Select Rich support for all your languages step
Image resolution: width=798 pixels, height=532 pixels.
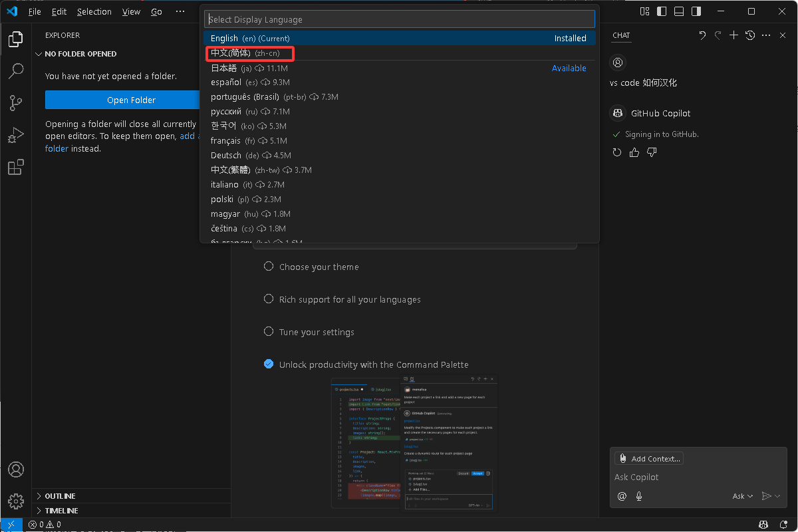tap(342, 299)
